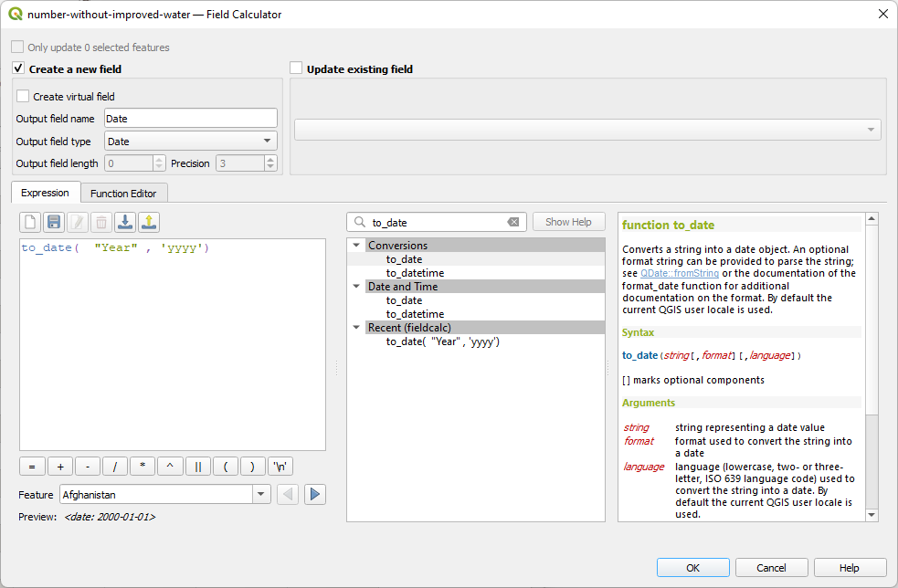Uncheck Create a new field

coord(16,68)
